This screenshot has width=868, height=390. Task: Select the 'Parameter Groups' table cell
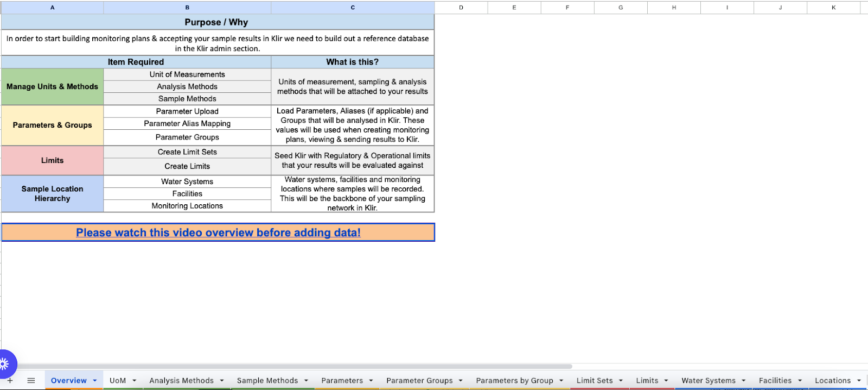(x=187, y=137)
